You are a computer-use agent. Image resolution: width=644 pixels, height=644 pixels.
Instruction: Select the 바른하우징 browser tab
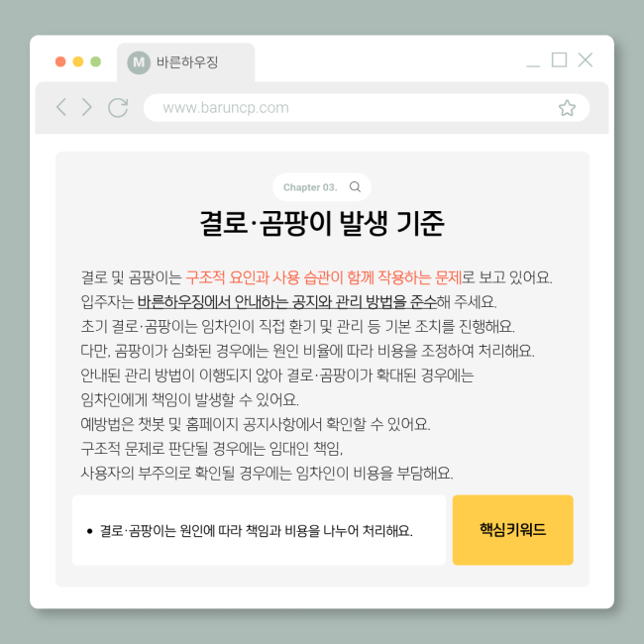click(185, 62)
